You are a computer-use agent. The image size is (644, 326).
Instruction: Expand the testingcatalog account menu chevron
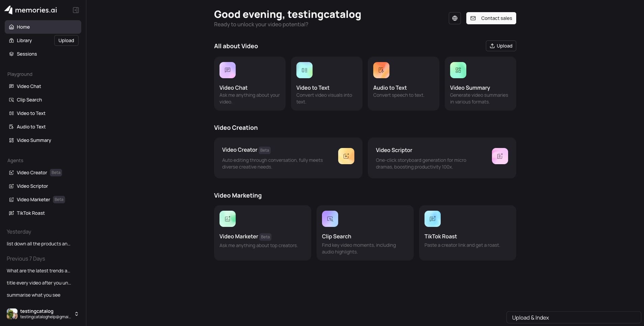[77, 314]
